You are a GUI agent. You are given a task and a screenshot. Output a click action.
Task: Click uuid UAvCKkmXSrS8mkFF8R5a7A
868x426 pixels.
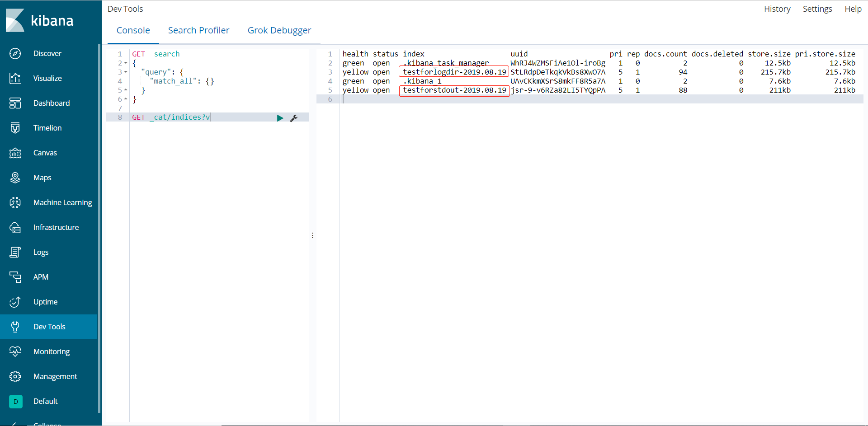(x=558, y=81)
